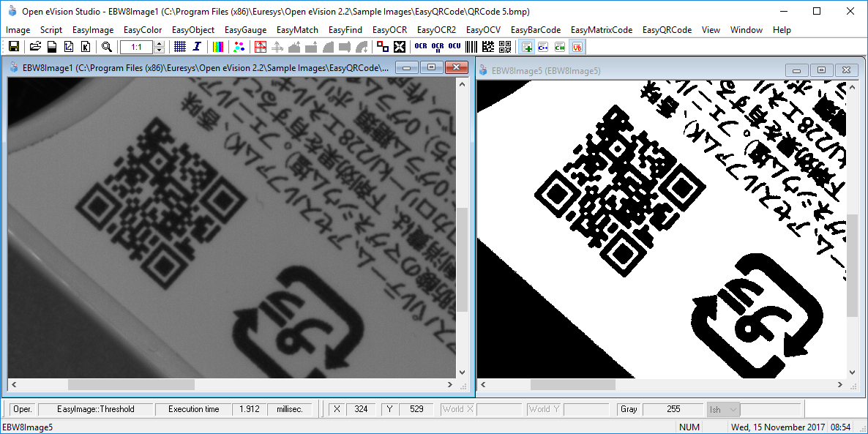Open the EasyBarCode menu
The height and width of the screenshot is (434, 868).
536,30
